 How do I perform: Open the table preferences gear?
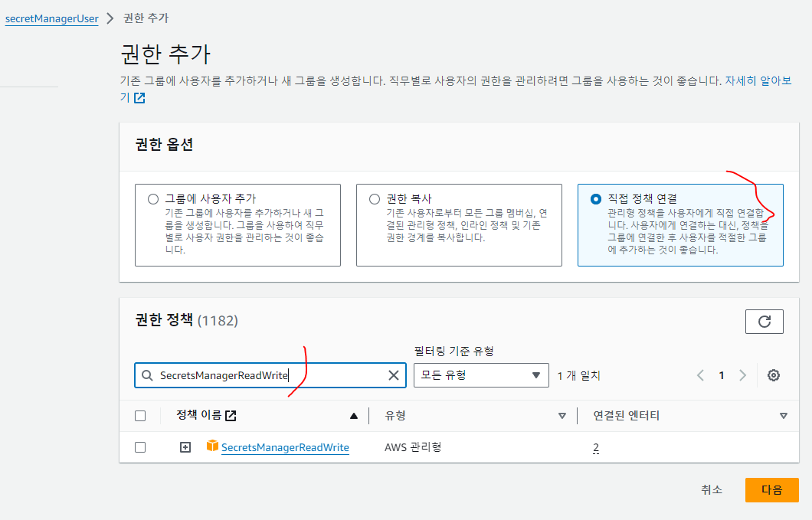pos(774,375)
